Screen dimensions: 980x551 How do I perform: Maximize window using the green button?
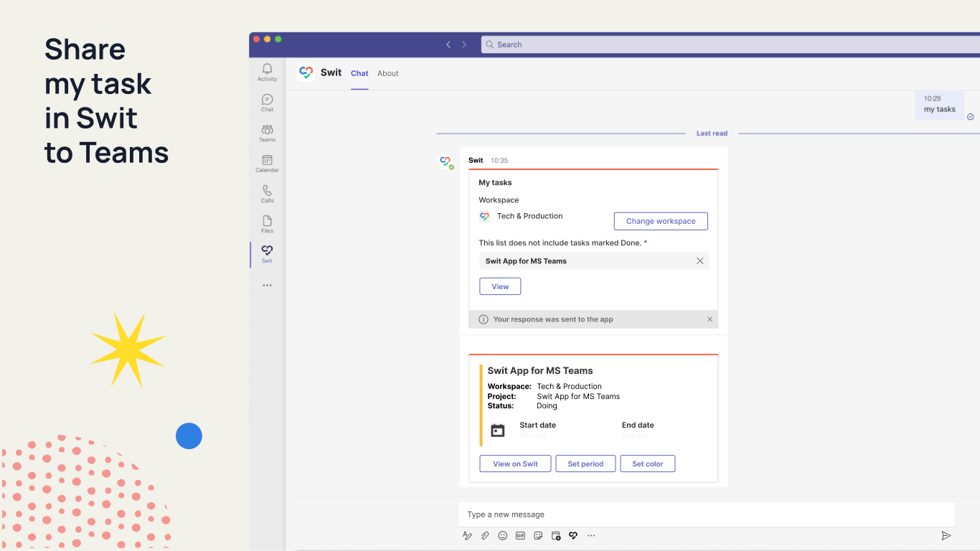[x=278, y=39]
